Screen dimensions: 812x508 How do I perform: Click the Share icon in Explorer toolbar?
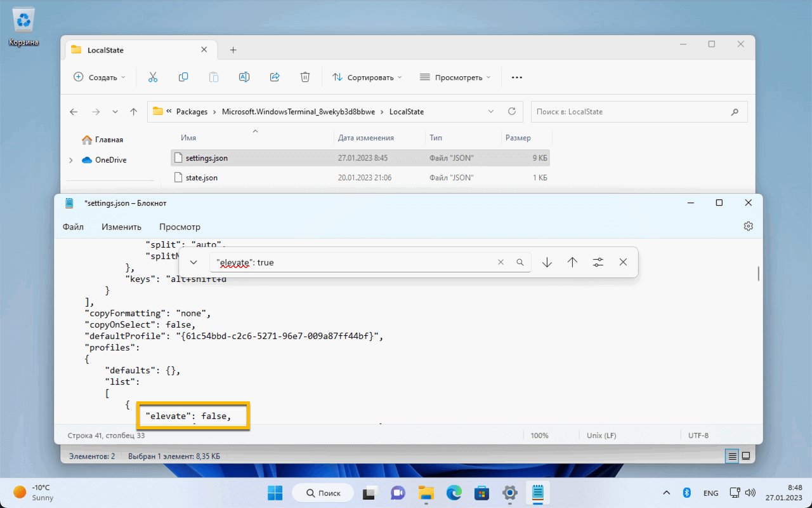tap(275, 77)
